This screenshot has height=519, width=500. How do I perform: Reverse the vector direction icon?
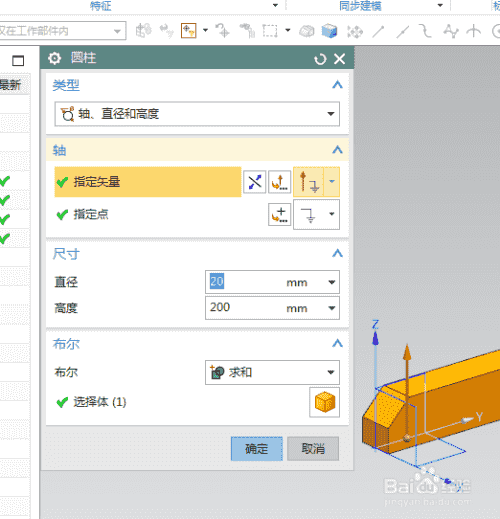click(x=255, y=182)
